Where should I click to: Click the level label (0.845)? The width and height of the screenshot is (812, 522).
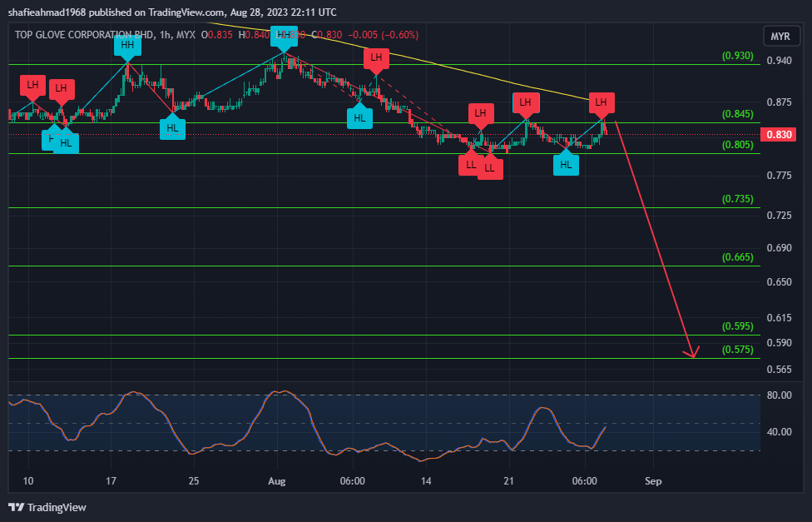click(737, 114)
